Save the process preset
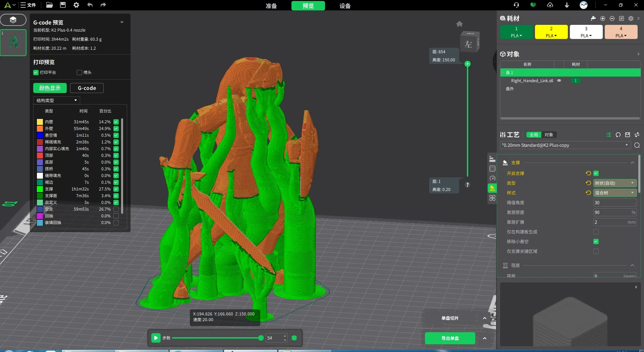The width and height of the screenshot is (644, 352). click(x=628, y=135)
